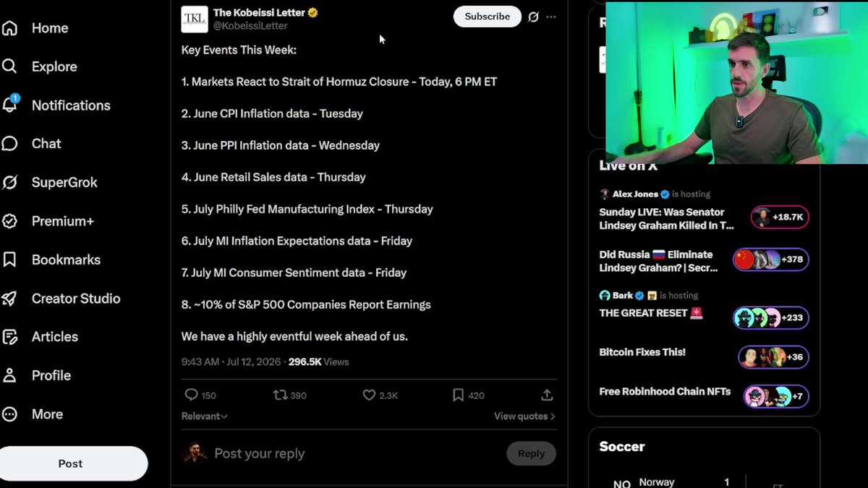Screen dimensions: 868x488
Task: Click the Bark host name
Action: click(623, 295)
